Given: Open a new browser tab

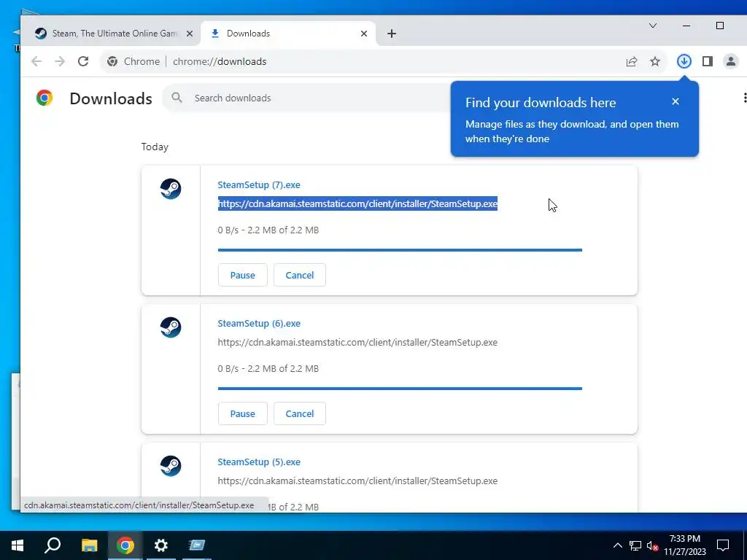Looking at the screenshot, I should coord(392,34).
